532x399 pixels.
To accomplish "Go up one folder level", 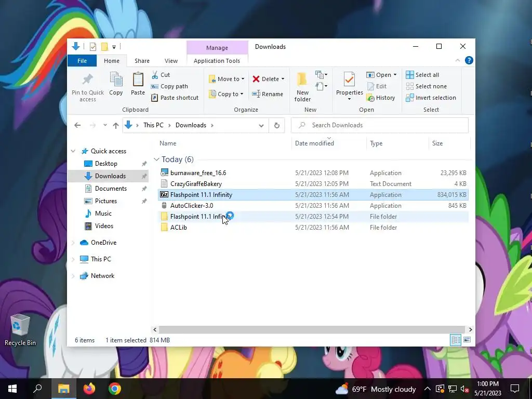I will coord(116,125).
